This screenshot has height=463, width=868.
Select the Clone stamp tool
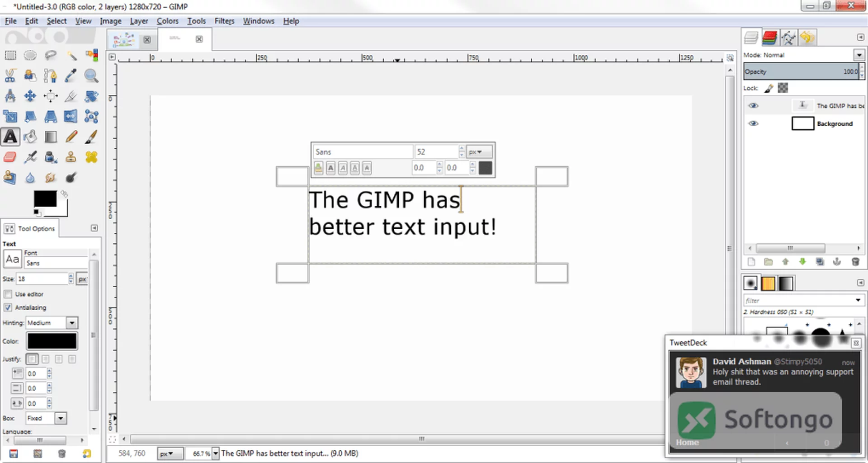pos(71,157)
